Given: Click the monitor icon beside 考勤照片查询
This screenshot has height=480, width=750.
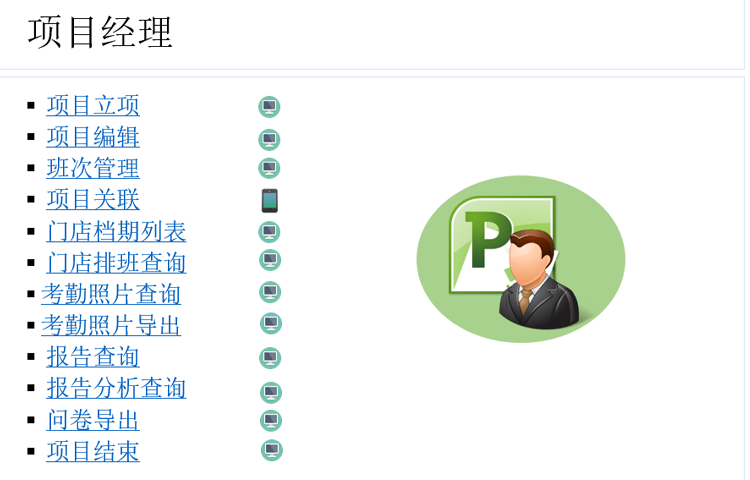Looking at the screenshot, I should 270,292.
